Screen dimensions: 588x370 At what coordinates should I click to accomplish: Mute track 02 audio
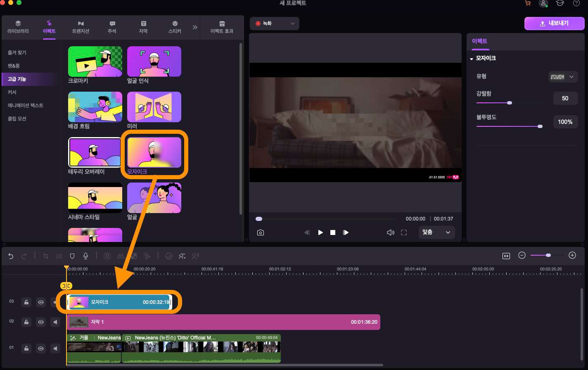[x=55, y=322]
